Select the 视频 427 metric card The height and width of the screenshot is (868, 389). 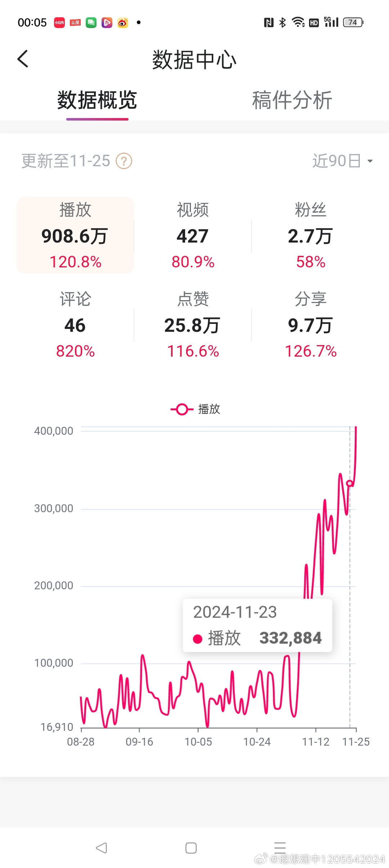(x=193, y=235)
